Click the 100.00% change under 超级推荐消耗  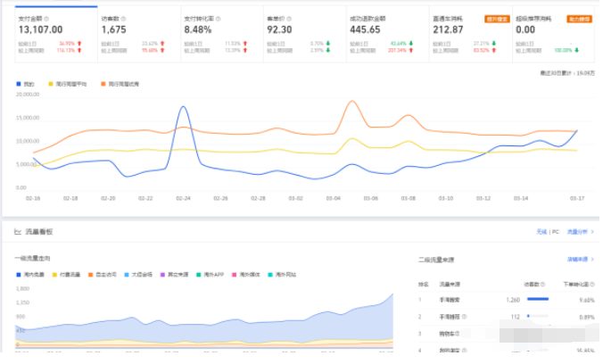563,50
